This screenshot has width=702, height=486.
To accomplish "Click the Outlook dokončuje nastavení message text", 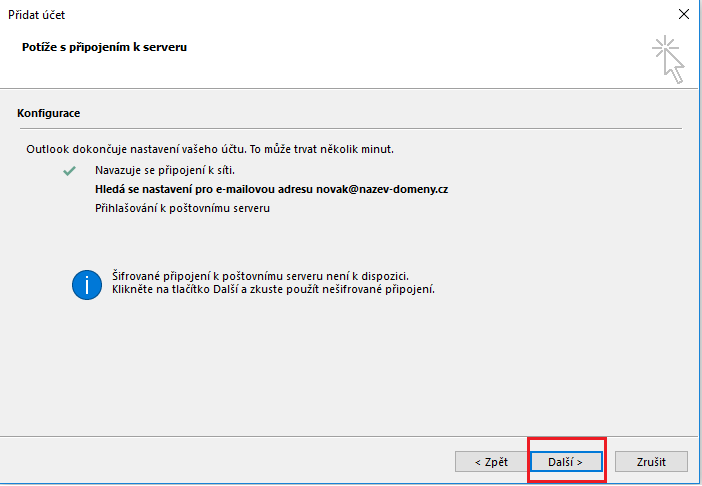I will (x=210, y=149).
